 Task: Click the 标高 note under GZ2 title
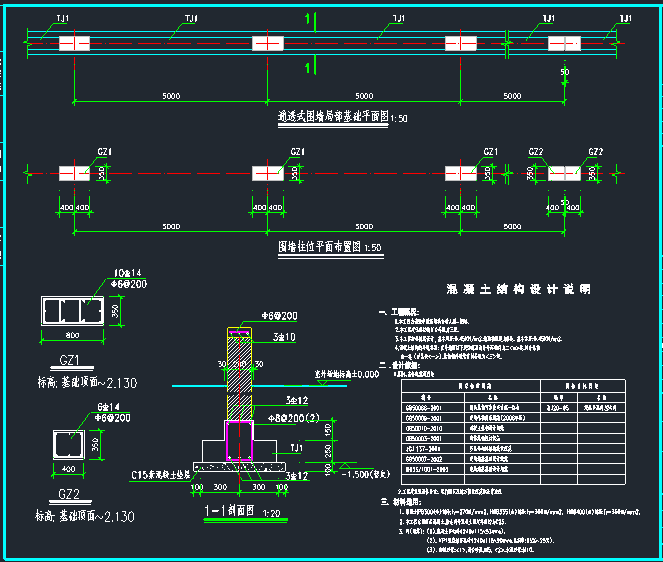[85, 516]
